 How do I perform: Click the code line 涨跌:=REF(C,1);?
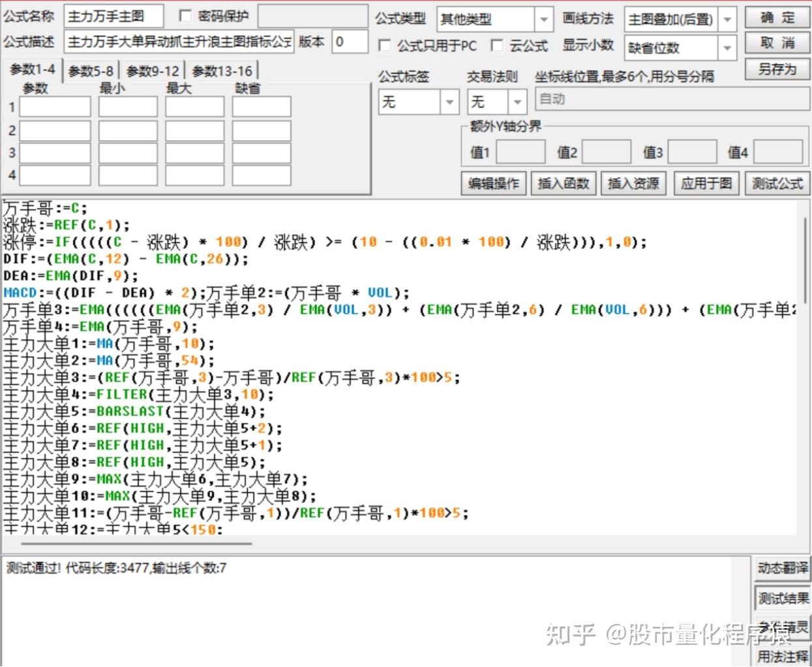point(67,226)
